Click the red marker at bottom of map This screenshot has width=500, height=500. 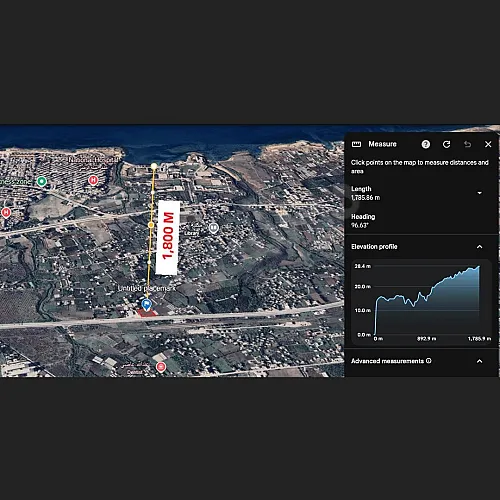161,367
